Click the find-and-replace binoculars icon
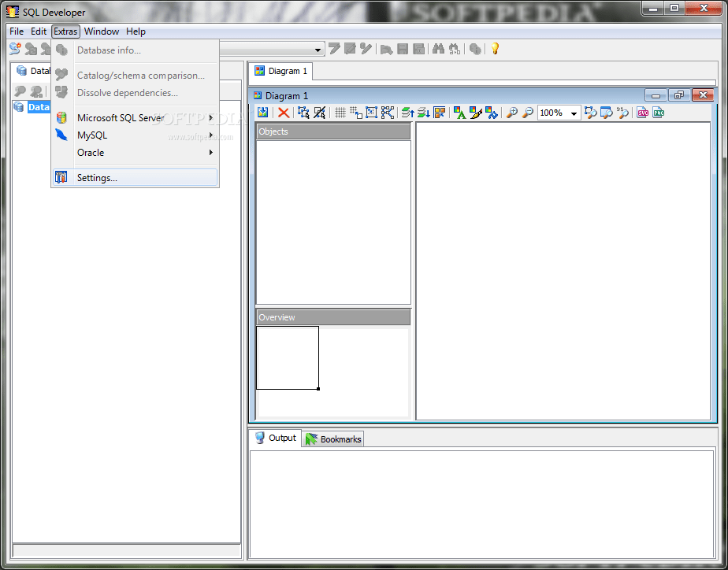This screenshot has width=728, height=570. pyautogui.click(x=455, y=49)
